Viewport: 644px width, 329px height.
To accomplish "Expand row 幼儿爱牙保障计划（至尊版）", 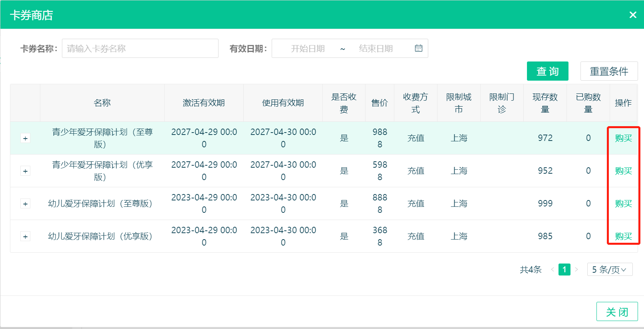I will [x=25, y=204].
